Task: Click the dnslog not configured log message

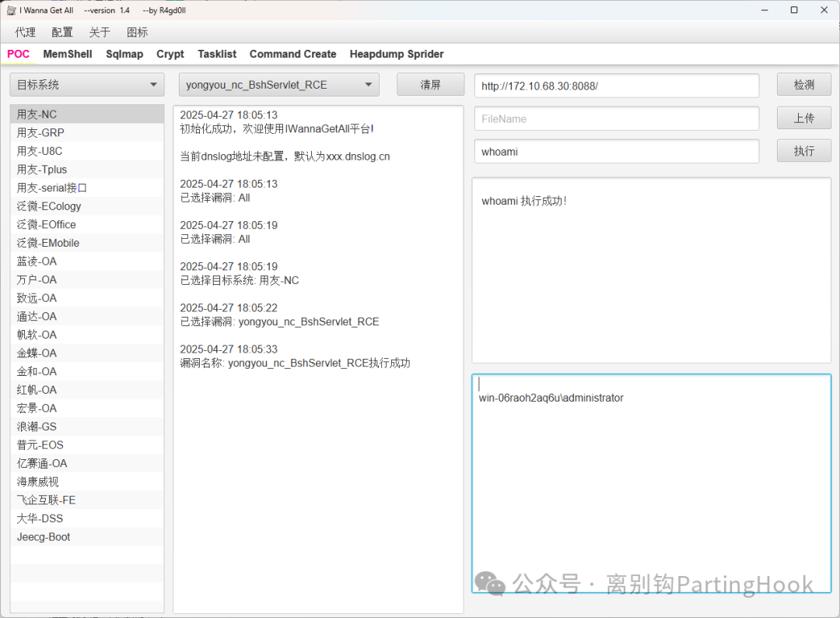Action: pos(285,156)
